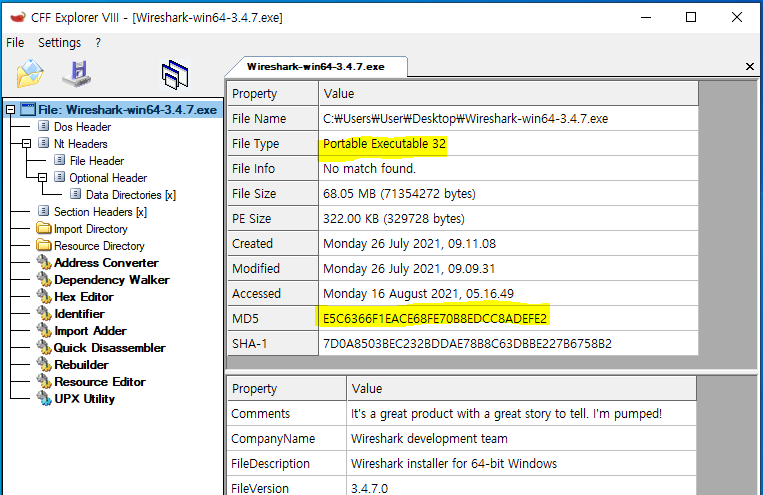Click the CFF Explorer chili pepper icon
The width and height of the screenshot is (763, 495).
[18, 18]
